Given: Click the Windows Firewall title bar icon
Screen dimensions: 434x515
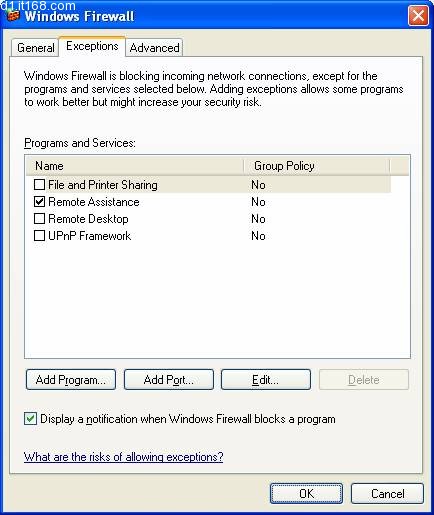Looking at the screenshot, I should (x=13, y=15).
